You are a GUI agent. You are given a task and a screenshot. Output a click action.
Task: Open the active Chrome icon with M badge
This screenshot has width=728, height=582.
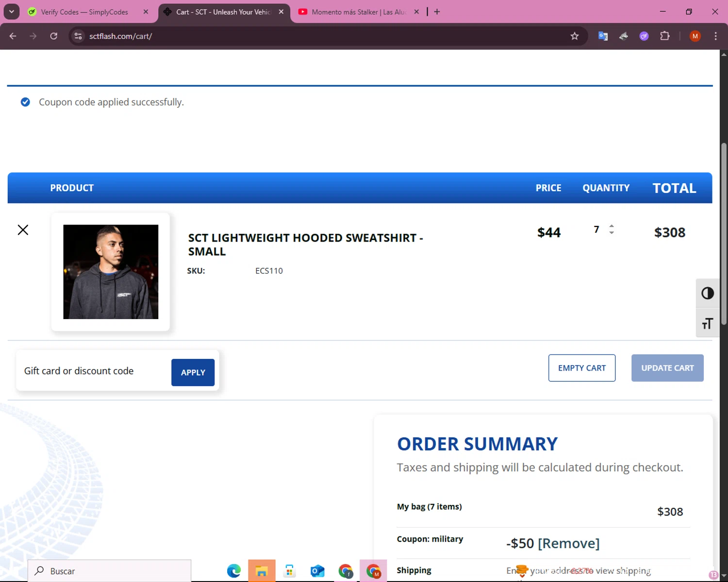coord(373,571)
